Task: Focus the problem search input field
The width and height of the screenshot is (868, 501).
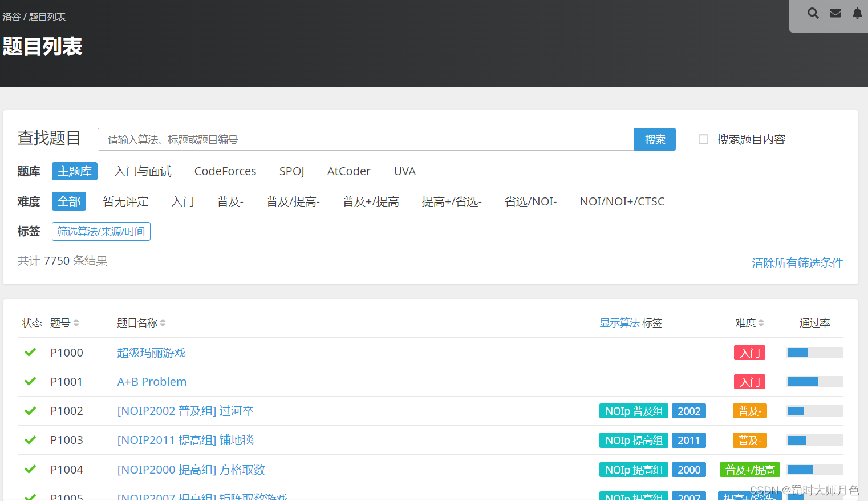Action: 366,139
